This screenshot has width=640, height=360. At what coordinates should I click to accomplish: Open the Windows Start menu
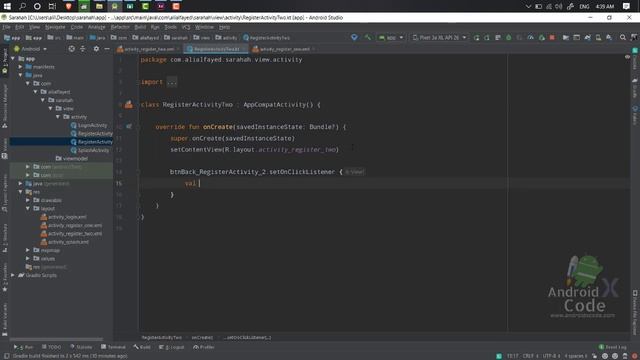coord(7,6)
